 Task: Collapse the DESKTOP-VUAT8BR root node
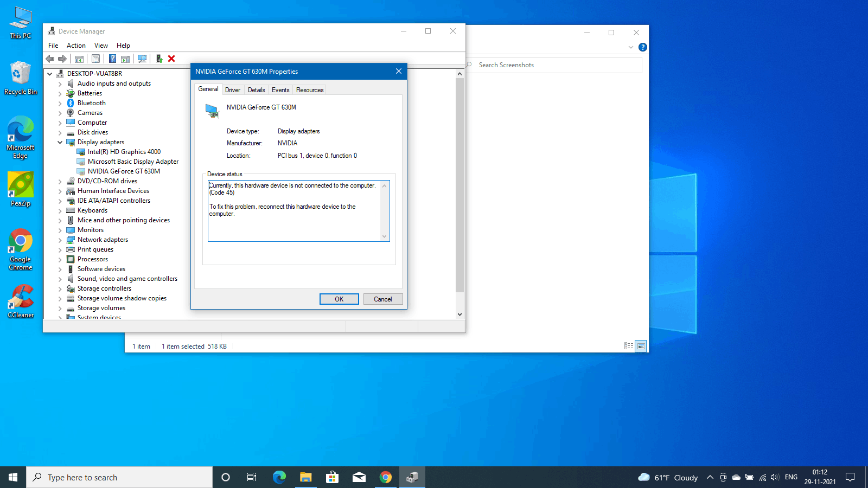[50, 74]
